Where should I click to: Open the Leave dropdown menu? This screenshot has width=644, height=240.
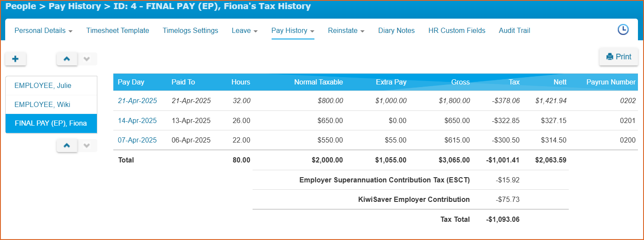244,31
